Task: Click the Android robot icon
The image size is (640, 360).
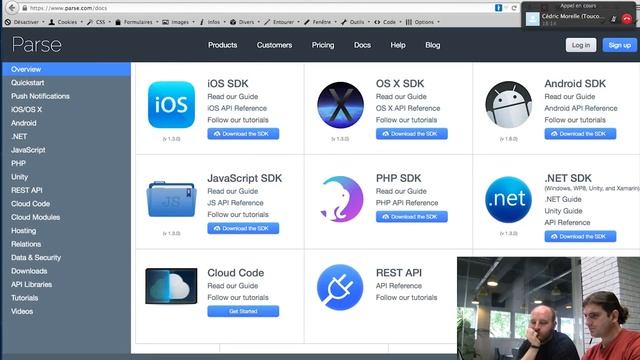Action: pos(509,104)
